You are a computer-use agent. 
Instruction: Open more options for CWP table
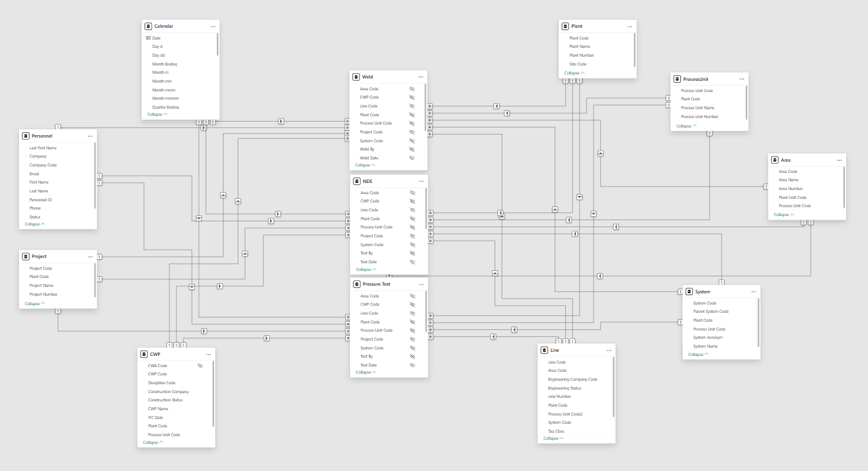[x=208, y=354]
